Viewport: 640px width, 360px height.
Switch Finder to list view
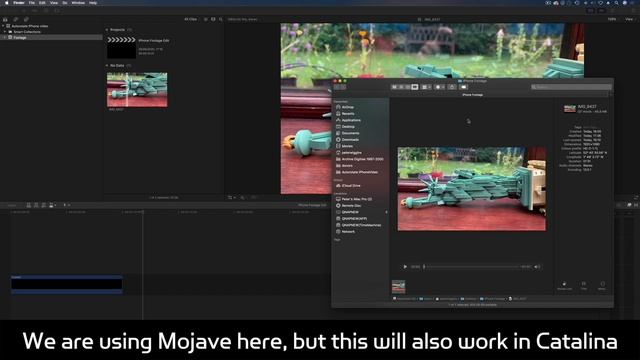401,87
